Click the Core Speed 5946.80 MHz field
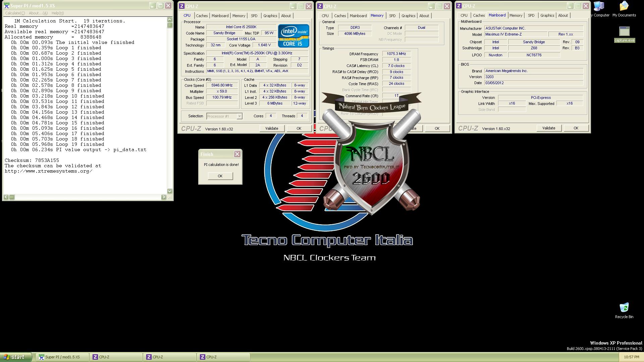Image resolution: width=644 pixels, height=362 pixels. [x=222, y=85]
